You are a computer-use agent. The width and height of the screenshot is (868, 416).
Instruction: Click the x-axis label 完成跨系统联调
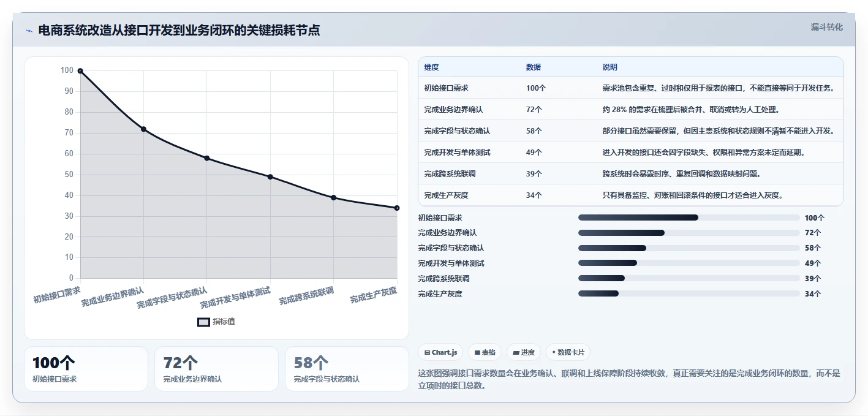point(306,295)
